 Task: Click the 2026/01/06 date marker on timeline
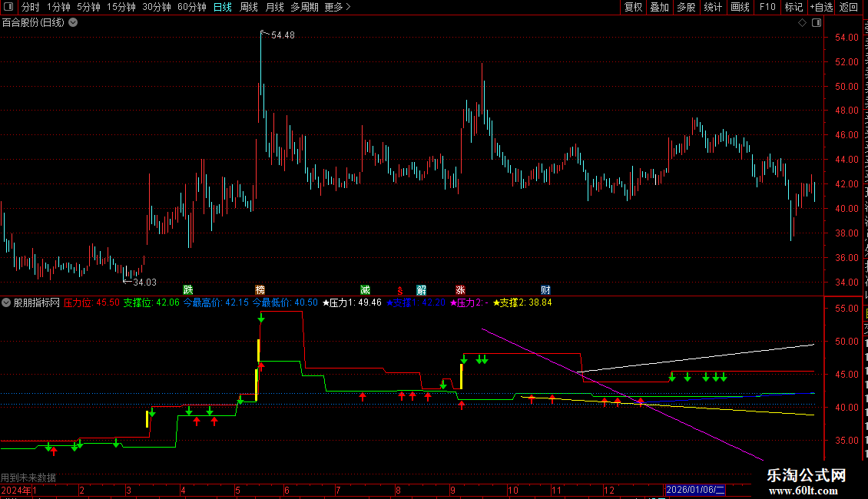(695, 490)
